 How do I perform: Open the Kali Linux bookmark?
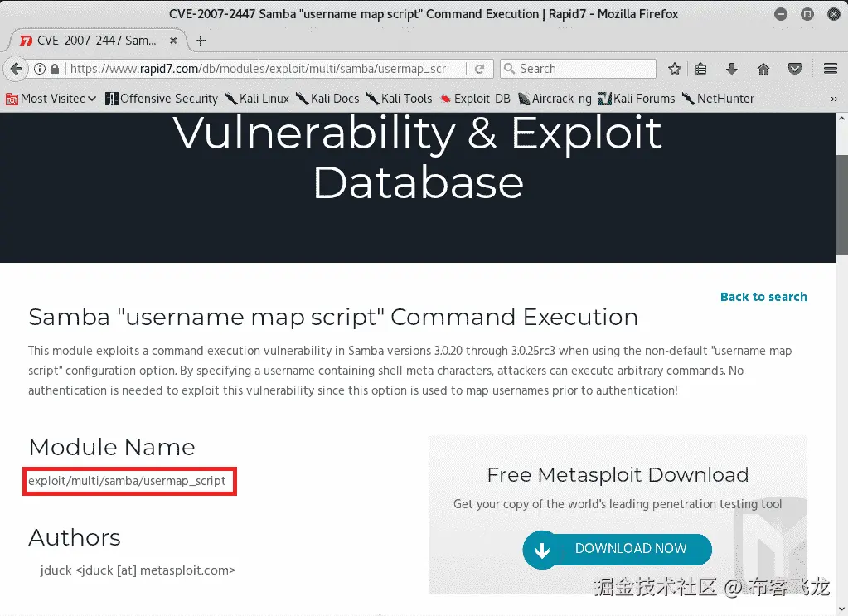(258, 99)
